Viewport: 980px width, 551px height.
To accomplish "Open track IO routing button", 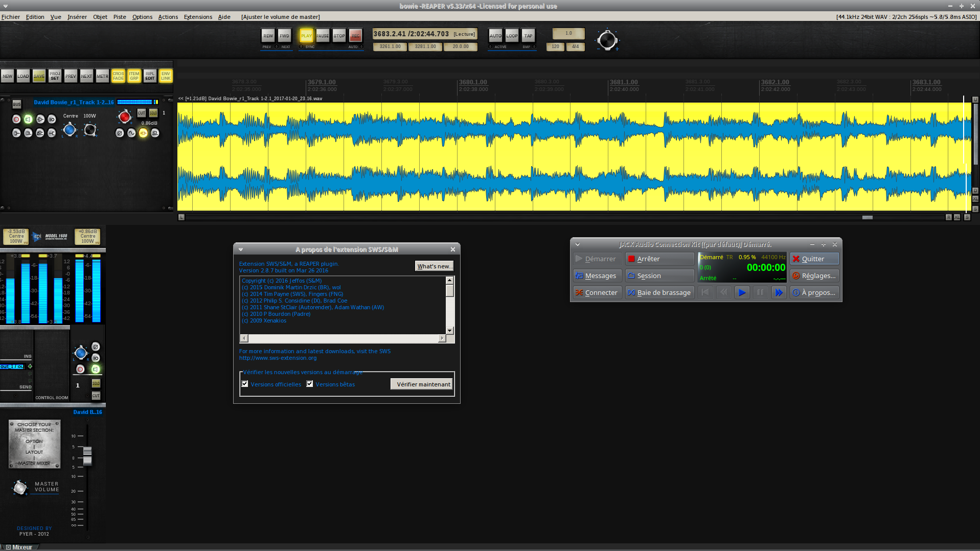I will click(52, 119).
